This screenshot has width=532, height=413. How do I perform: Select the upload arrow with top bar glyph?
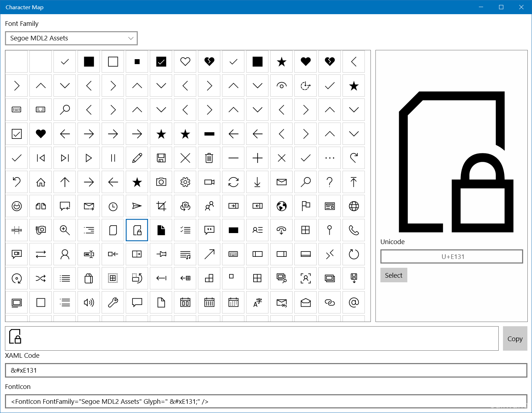pos(354,182)
